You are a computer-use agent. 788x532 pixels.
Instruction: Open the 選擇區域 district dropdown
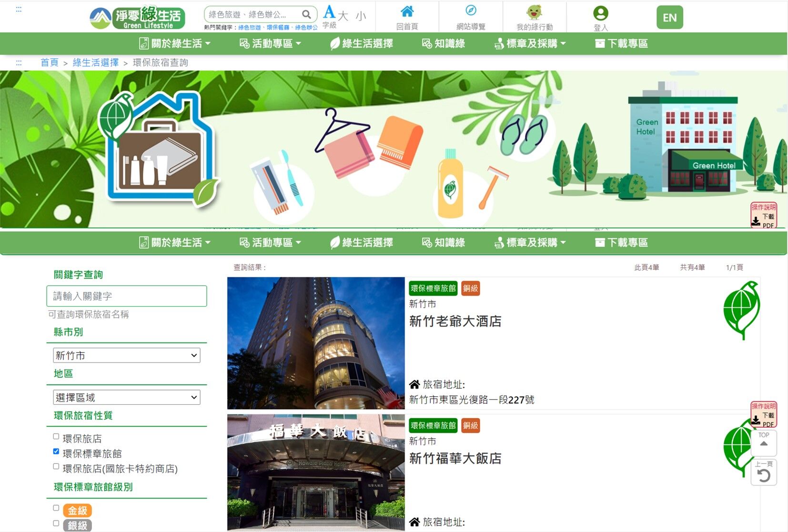pos(127,397)
